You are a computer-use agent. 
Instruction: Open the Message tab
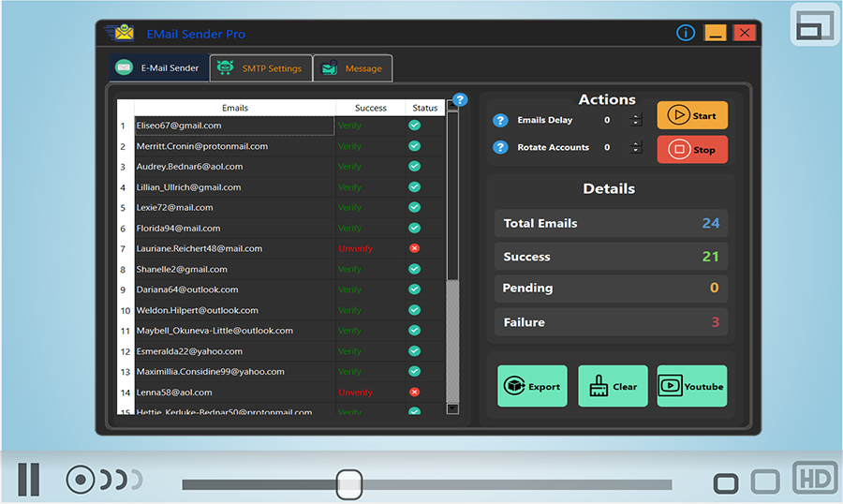353,68
